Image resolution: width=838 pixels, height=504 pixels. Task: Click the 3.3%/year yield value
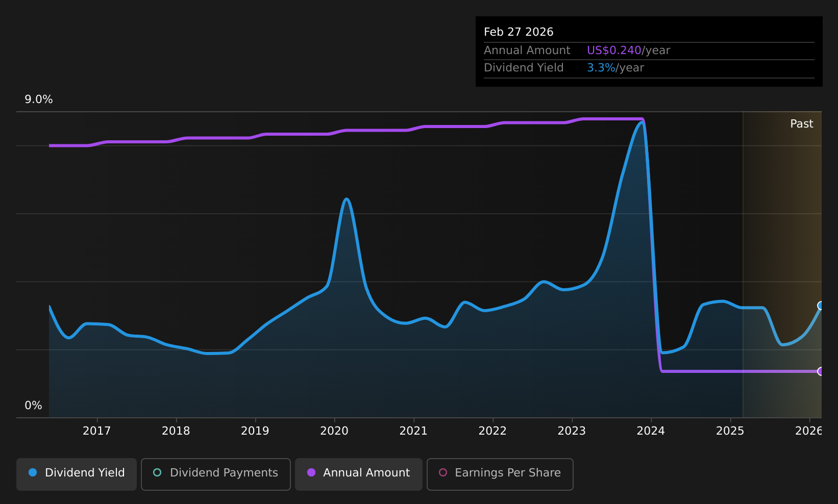(x=615, y=68)
